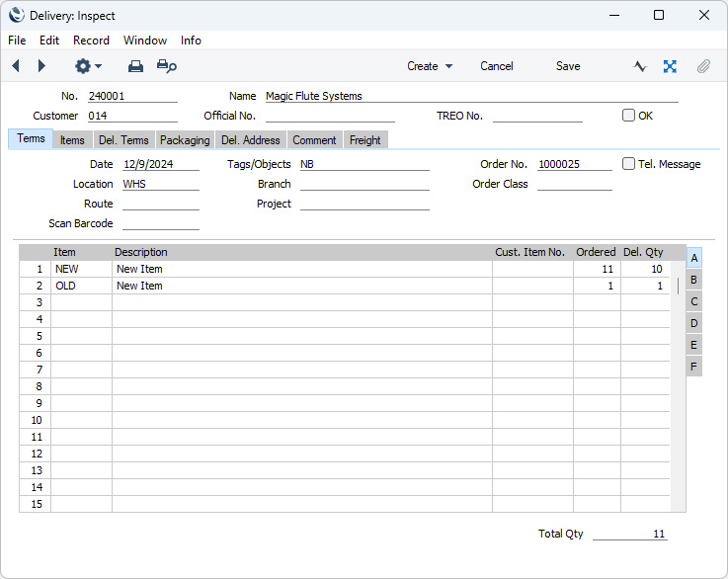Click the TREO No. field

pos(537,116)
